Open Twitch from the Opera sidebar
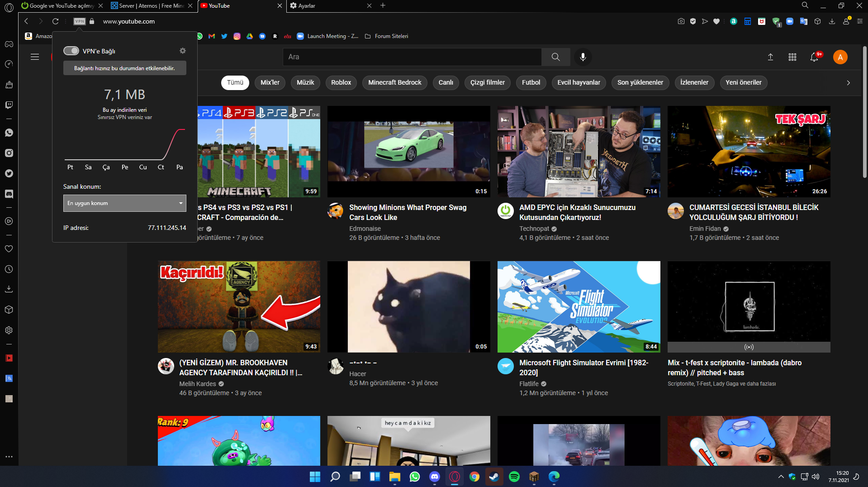This screenshot has width=868, height=487. click(x=9, y=105)
